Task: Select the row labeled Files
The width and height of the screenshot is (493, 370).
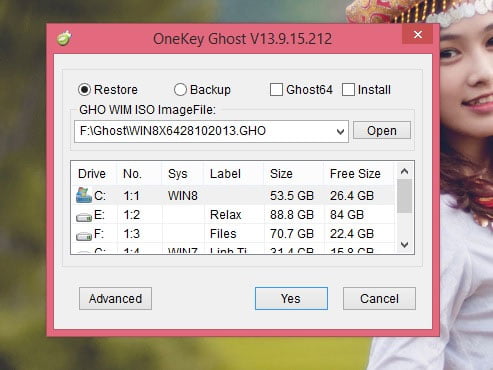Action: (233, 234)
